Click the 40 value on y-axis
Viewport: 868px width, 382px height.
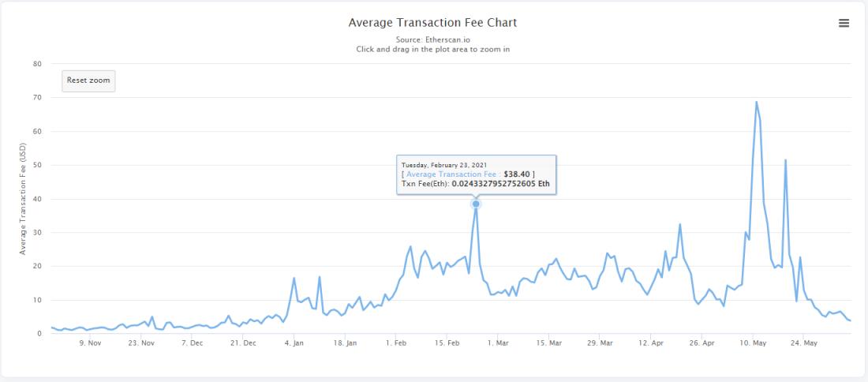click(38, 200)
